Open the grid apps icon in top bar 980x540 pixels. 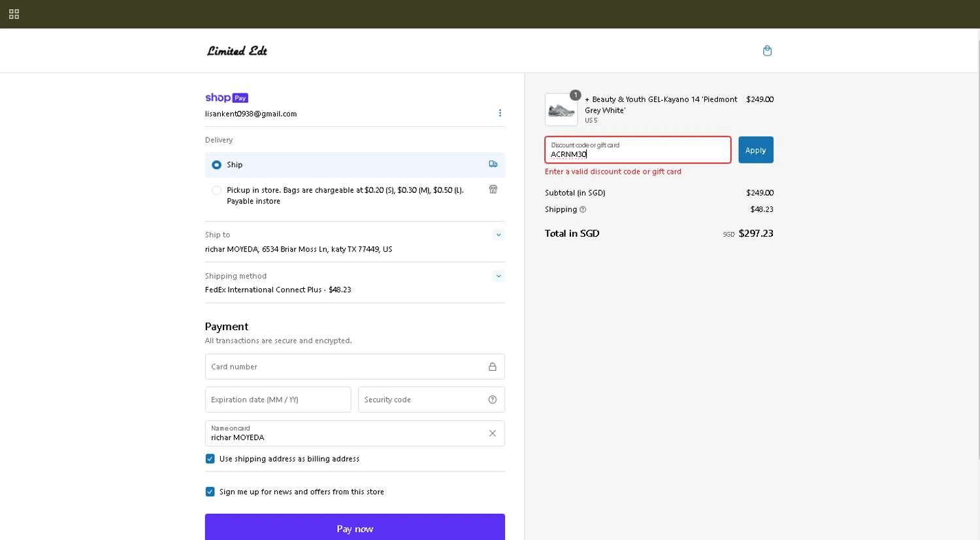(x=14, y=14)
